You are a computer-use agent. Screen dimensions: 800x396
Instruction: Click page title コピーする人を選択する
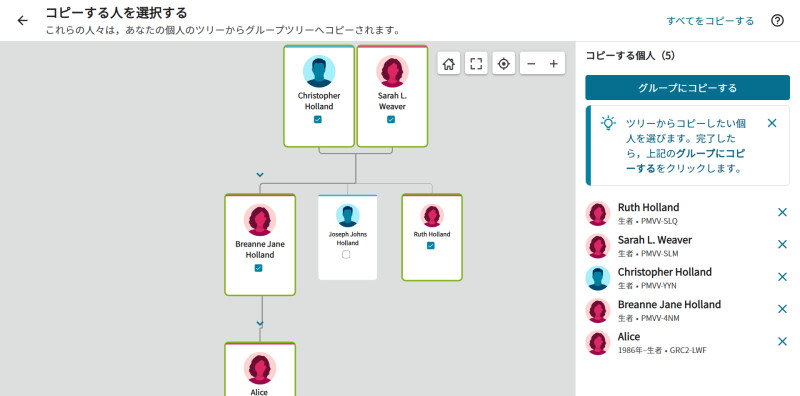116,13
